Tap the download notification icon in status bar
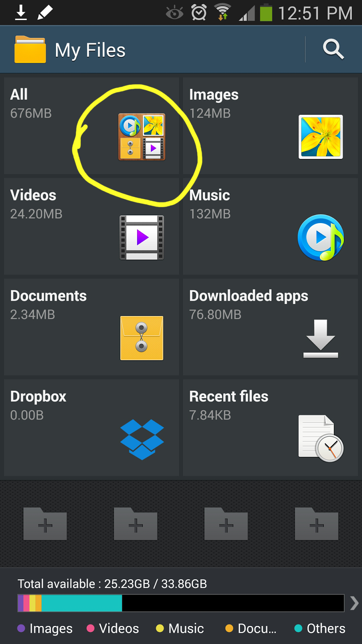This screenshot has width=362, height=644. tap(21, 13)
